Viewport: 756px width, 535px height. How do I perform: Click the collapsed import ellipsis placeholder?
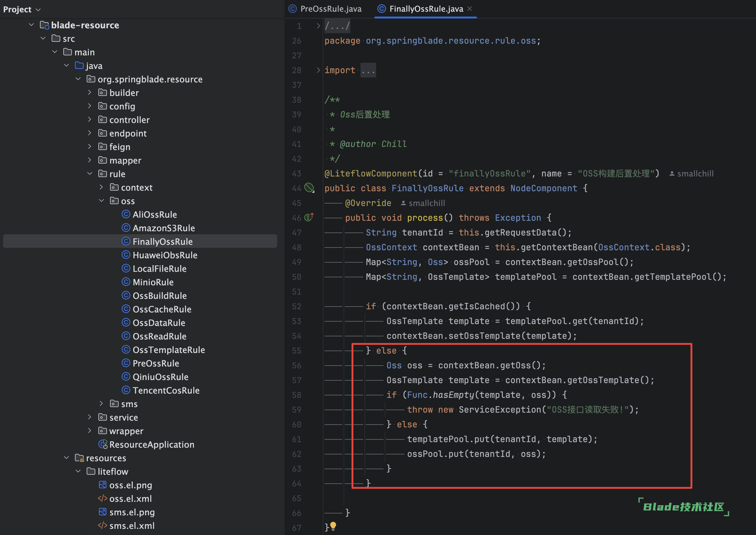pos(368,70)
